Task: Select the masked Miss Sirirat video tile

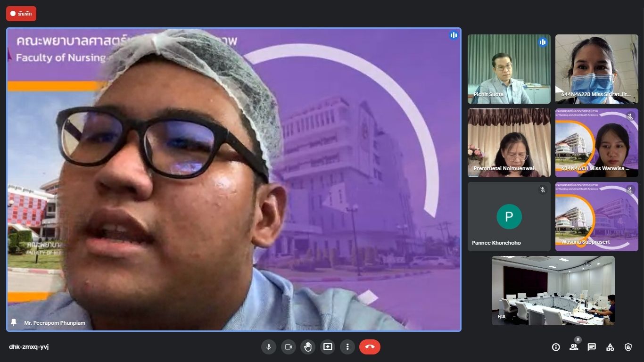Action: click(596, 69)
